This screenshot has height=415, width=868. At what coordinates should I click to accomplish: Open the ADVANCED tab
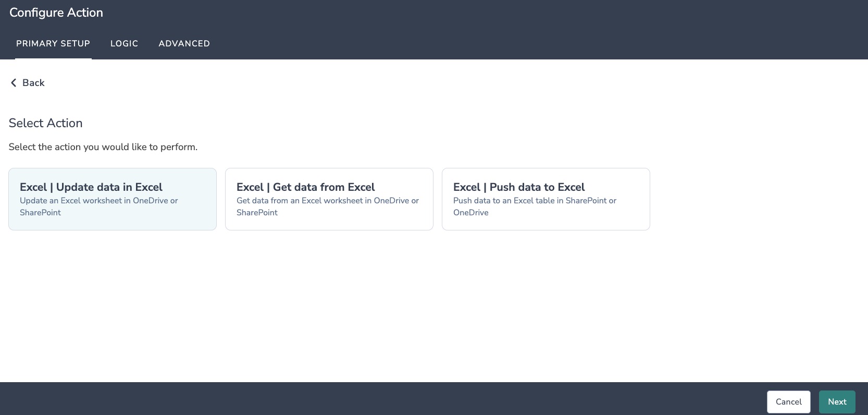pos(184,44)
